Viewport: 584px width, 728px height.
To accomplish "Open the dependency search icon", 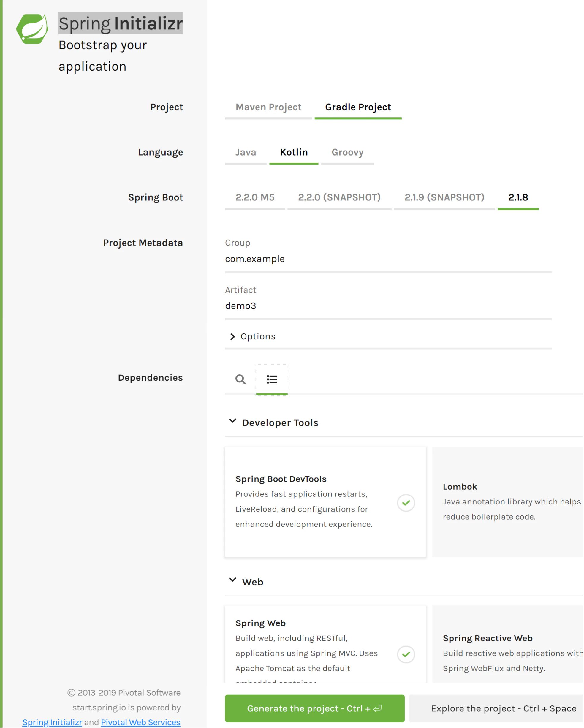I will tap(240, 379).
